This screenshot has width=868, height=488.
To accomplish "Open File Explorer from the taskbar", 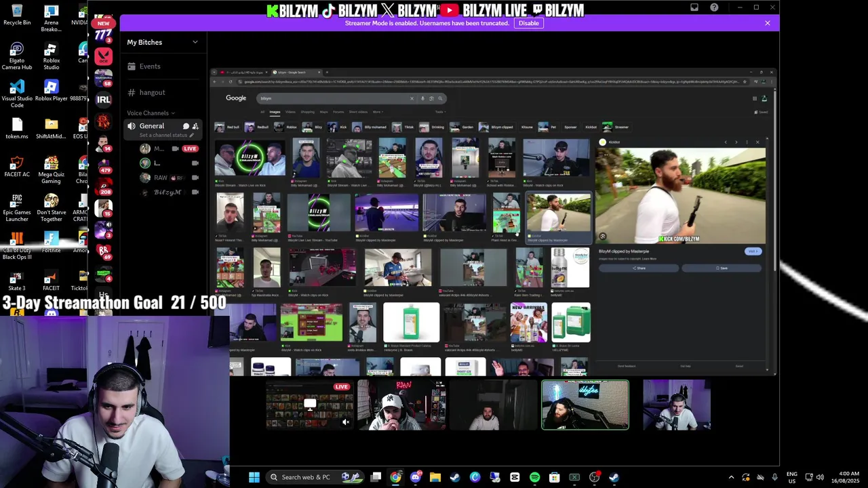I will 435,477.
